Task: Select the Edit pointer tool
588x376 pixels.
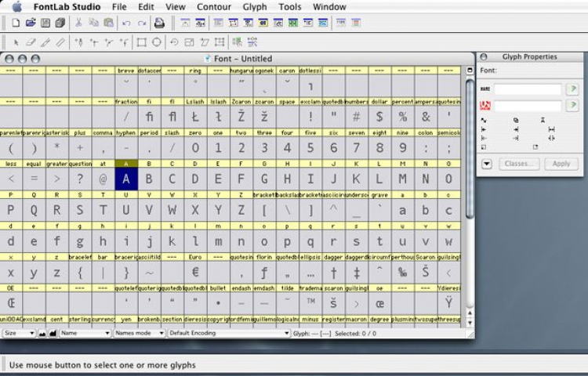Action: coord(16,42)
